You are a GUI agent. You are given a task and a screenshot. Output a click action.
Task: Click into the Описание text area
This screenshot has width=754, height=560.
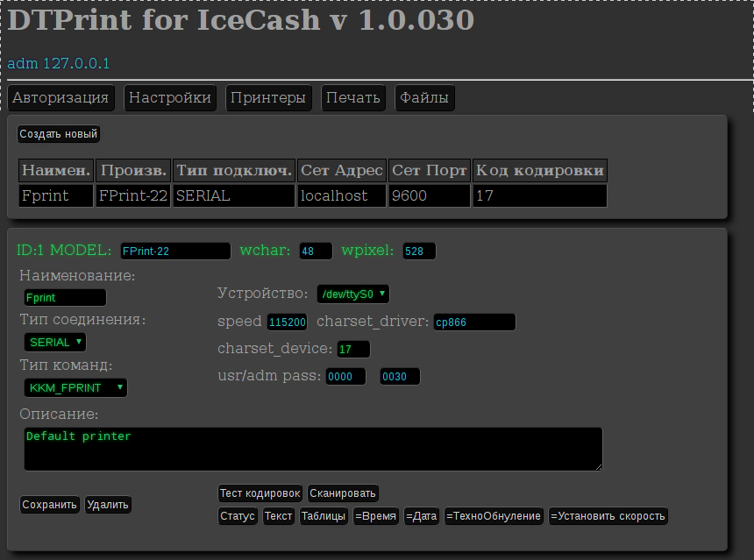(x=313, y=449)
